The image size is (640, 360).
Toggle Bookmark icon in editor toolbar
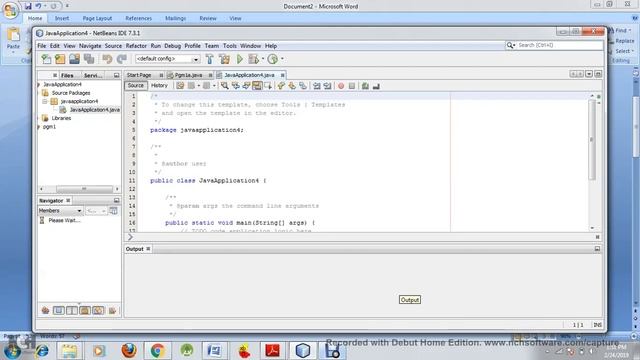[x=303, y=86]
